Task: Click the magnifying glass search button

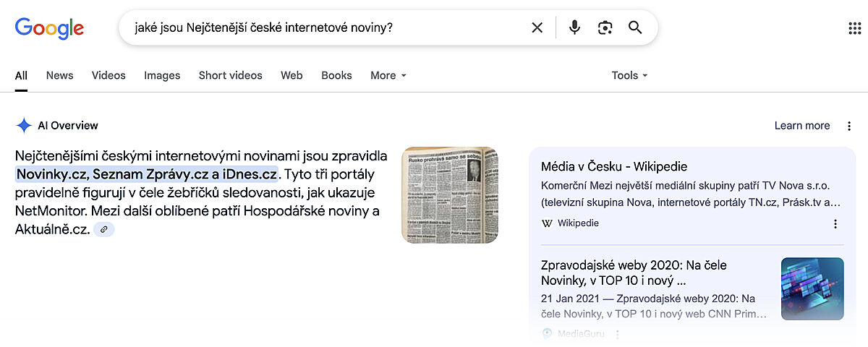Action: (635, 27)
